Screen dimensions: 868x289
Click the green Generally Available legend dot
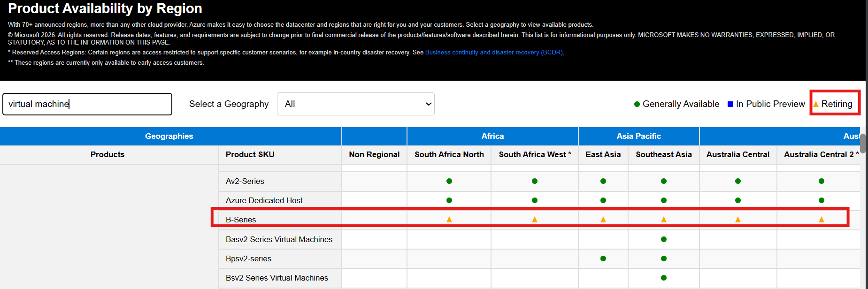click(637, 104)
